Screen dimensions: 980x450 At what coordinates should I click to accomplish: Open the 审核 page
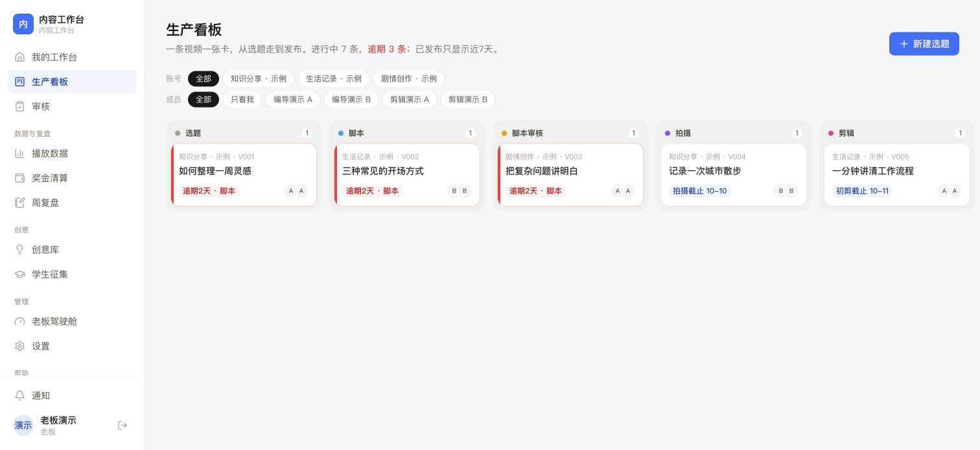pos(72,106)
